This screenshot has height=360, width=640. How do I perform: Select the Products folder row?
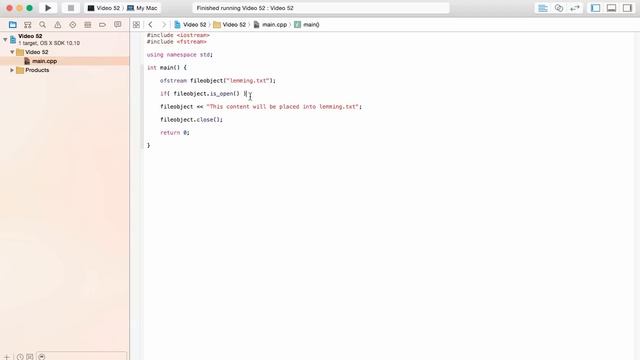coord(64,70)
